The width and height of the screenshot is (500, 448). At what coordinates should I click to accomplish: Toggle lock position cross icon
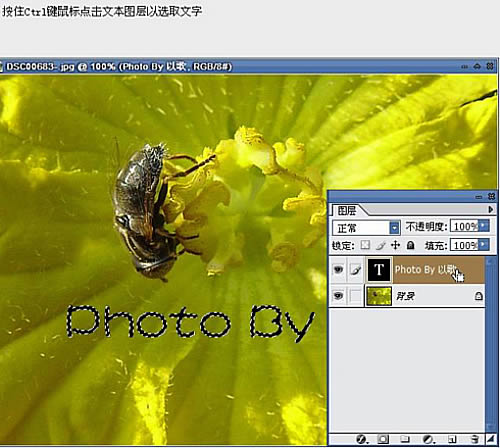395,246
